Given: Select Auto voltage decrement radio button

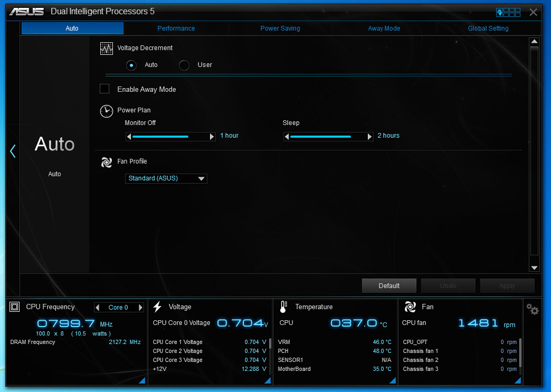Looking at the screenshot, I should pyautogui.click(x=131, y=65).
